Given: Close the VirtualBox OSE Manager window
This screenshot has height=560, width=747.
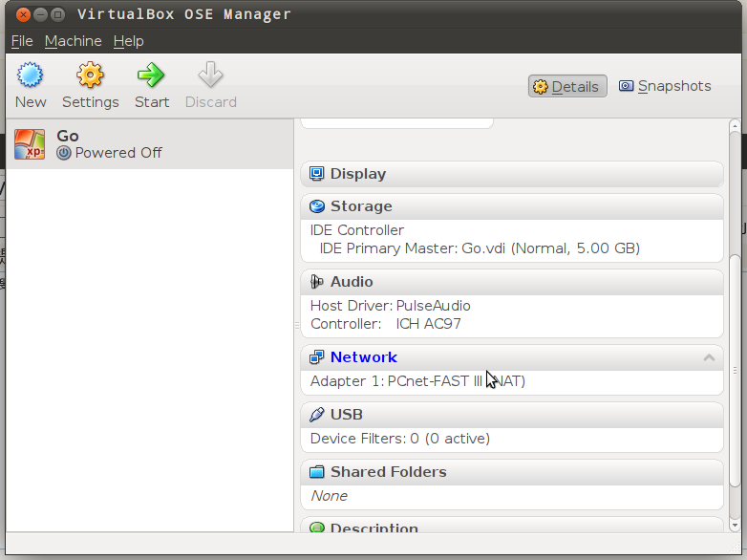Looking at the screenshot, I should point(23,14).
